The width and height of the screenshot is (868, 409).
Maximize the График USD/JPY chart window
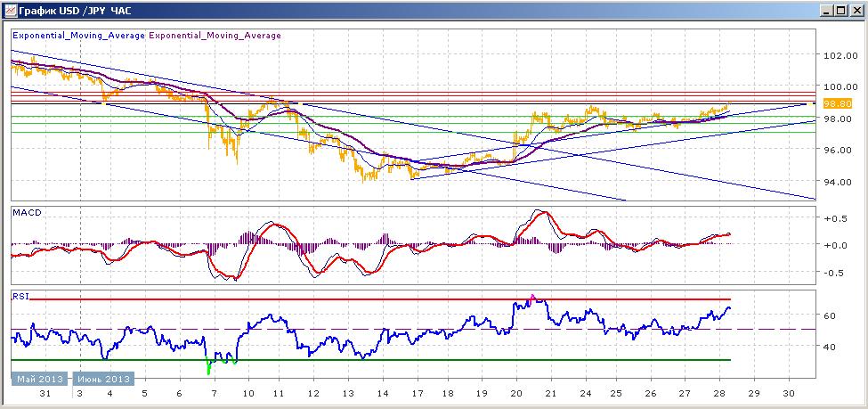pyautogui.click(x=840, y=10)
